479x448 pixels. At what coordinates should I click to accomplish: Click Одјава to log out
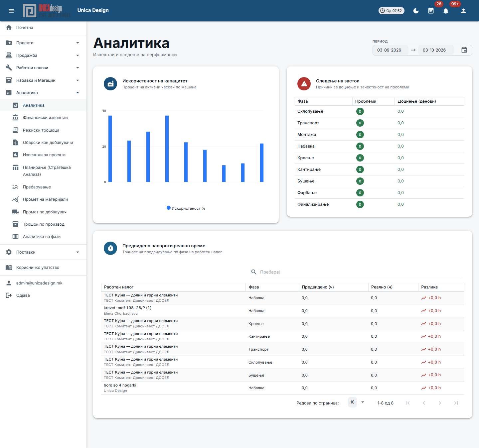(x=43, y=295)
